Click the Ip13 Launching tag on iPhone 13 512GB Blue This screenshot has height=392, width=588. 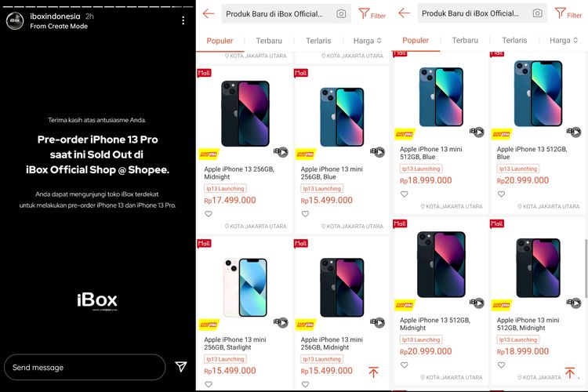point(518,169)
